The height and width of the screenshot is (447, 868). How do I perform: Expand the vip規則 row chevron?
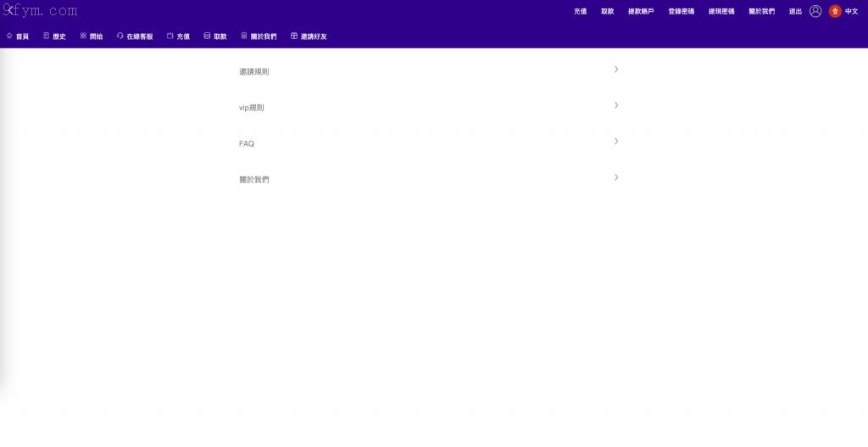point(616,105)
